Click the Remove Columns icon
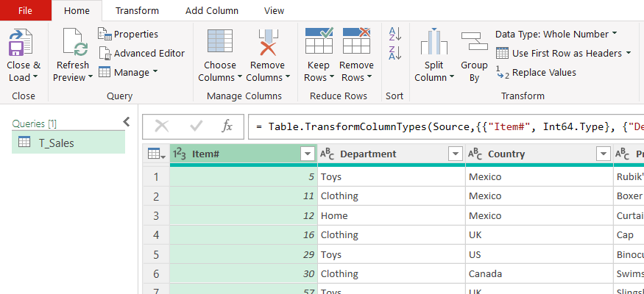Screen dimensions: 644x294 [x=268, y=42]
